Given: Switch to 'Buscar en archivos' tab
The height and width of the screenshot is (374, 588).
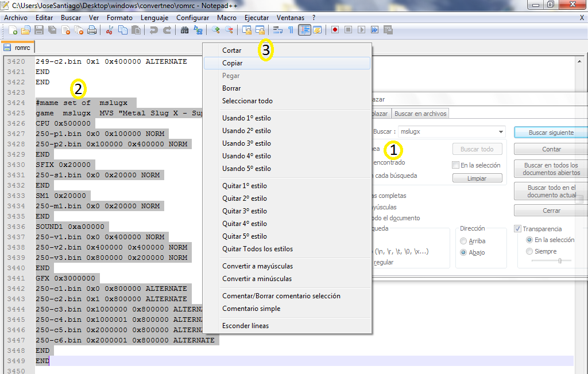Looking at the screenshot, I should pos(420,114).
